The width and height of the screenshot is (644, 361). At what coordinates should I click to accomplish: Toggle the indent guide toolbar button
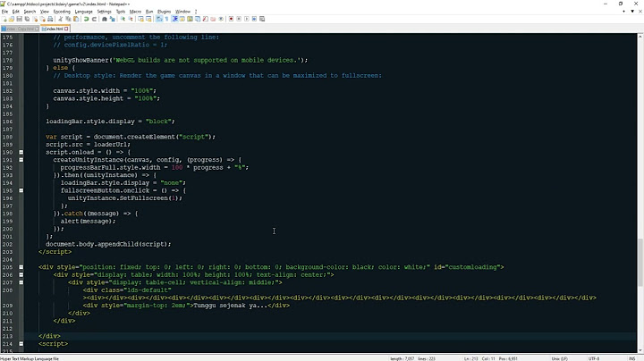tap(175, 19)
